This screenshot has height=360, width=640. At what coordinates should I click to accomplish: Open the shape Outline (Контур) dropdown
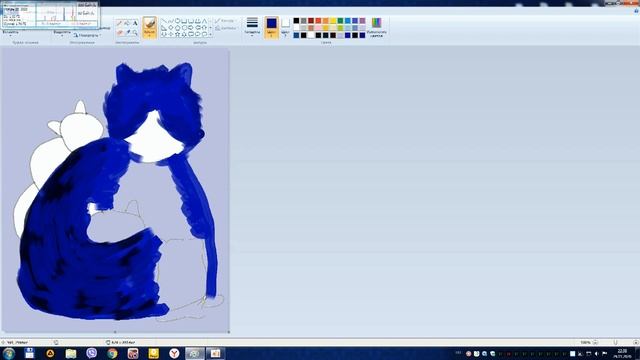(x=226, y=21)
